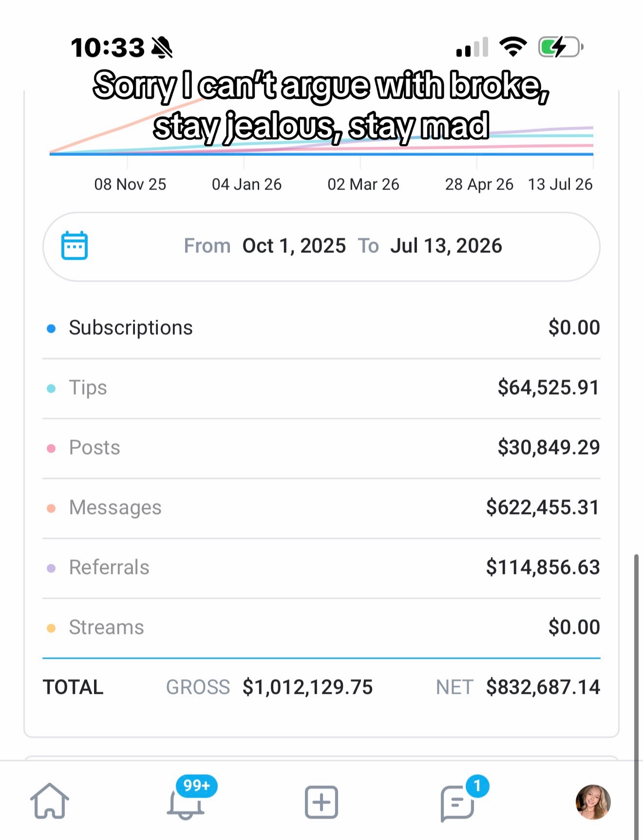Open the date range picker field
Image resolution: width=643 pixels, height=840 pixels.
pyautogui.click(x=321, y=247)
